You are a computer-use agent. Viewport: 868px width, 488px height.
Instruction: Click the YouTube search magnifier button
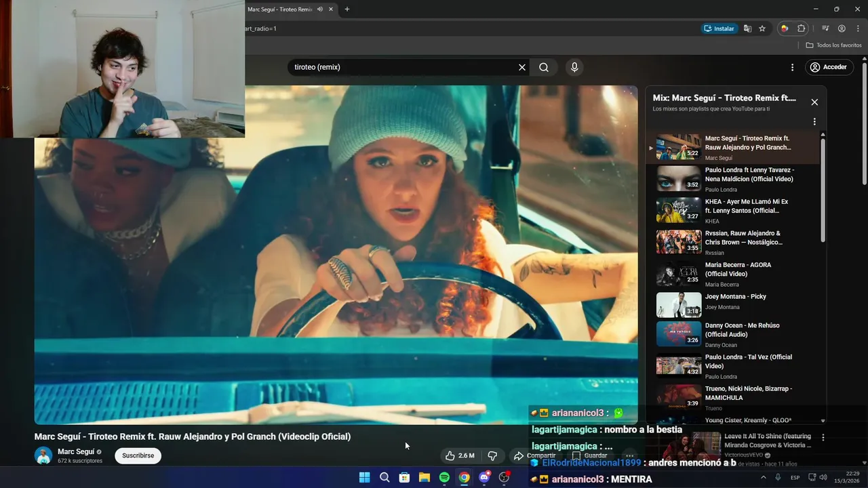[x=544, y=67]
